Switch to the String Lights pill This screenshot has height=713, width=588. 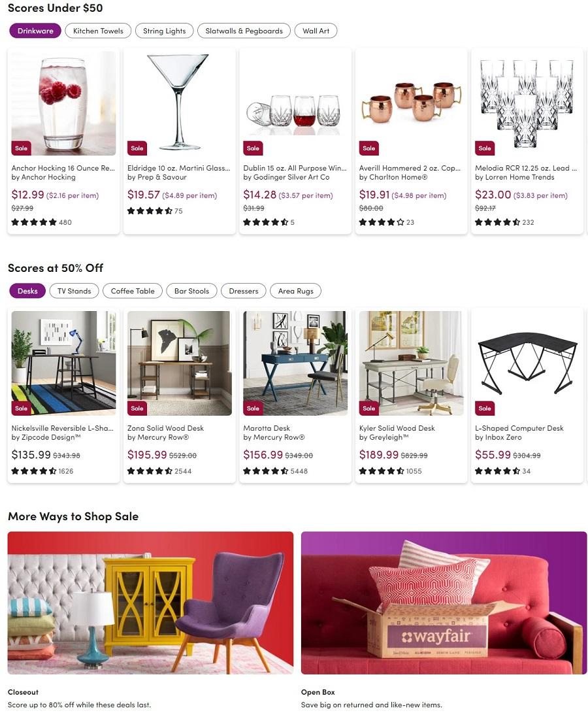pyautogui.click(x=164, y=31)
